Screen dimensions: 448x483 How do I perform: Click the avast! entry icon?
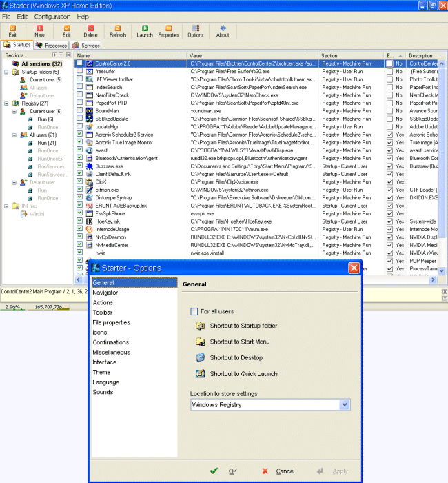(x=89, y=150)
